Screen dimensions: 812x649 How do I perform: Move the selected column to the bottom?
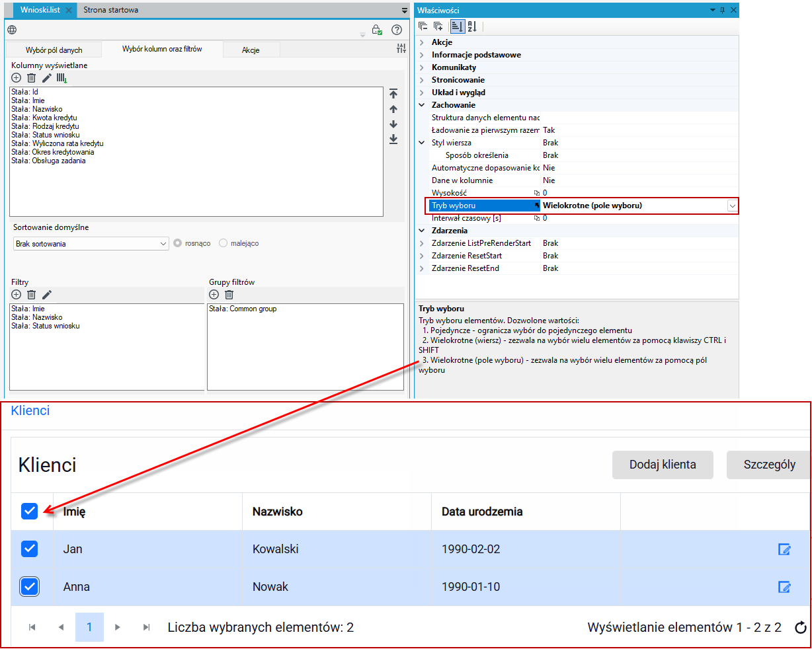click(x=393, y=139)
